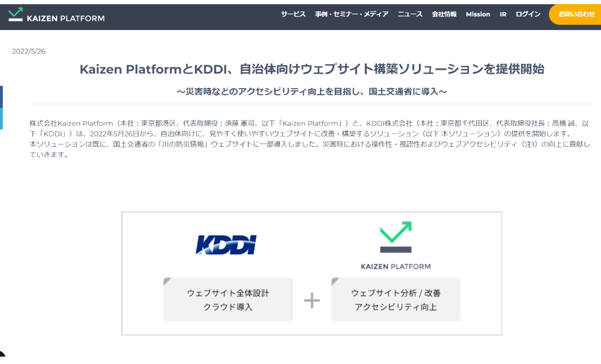Open the 事例・セミナー・メディア menu
The width and height of the screenshot is (601, 364).
352,14
